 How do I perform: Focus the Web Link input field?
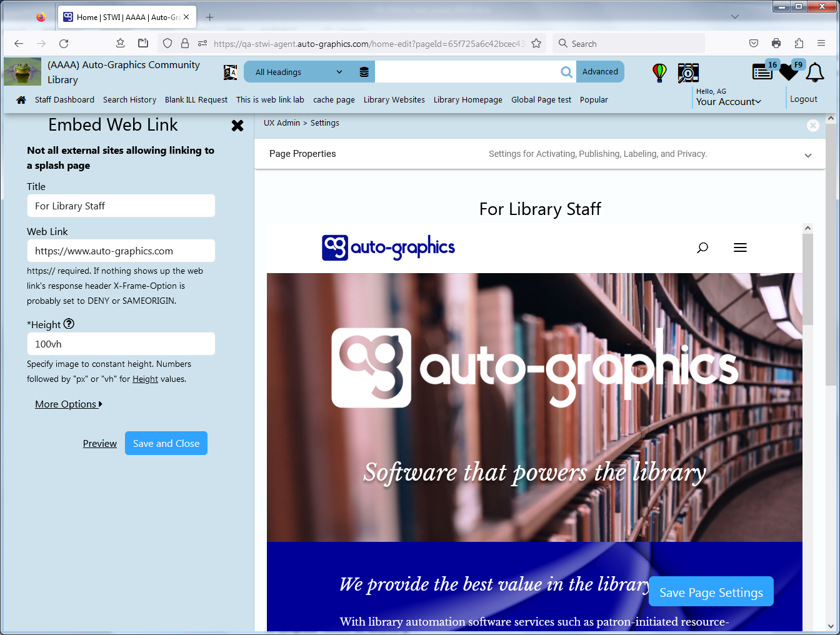coord(121,251)
